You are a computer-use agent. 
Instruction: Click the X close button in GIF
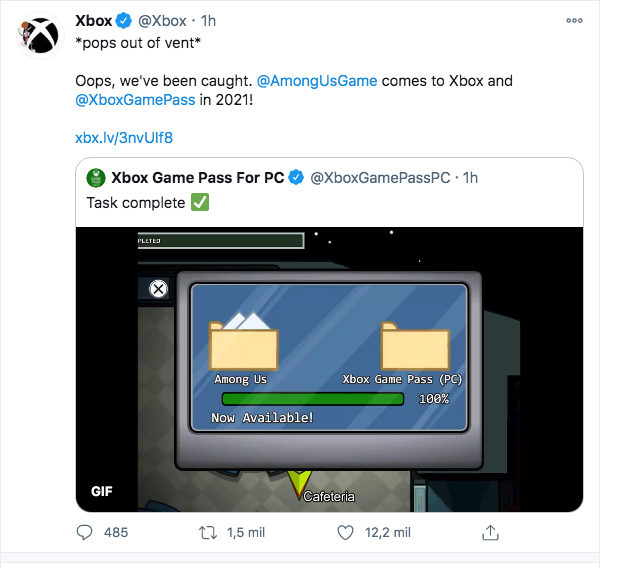click(159, 289)
